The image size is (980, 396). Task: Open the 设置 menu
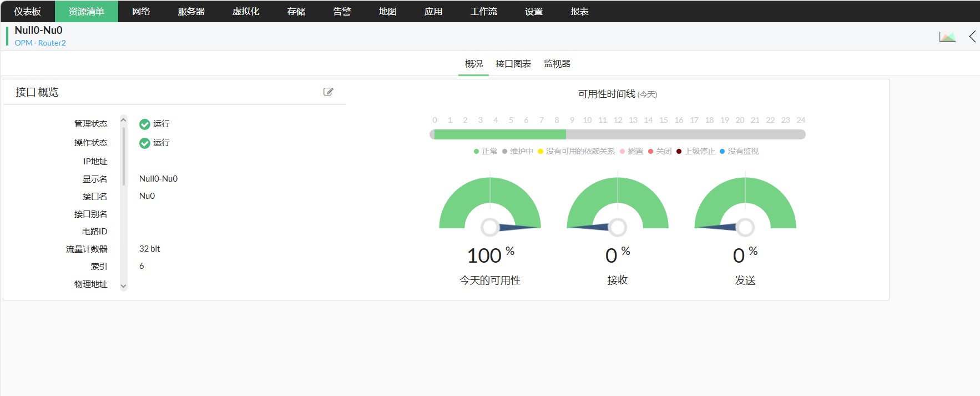point(534,11)
